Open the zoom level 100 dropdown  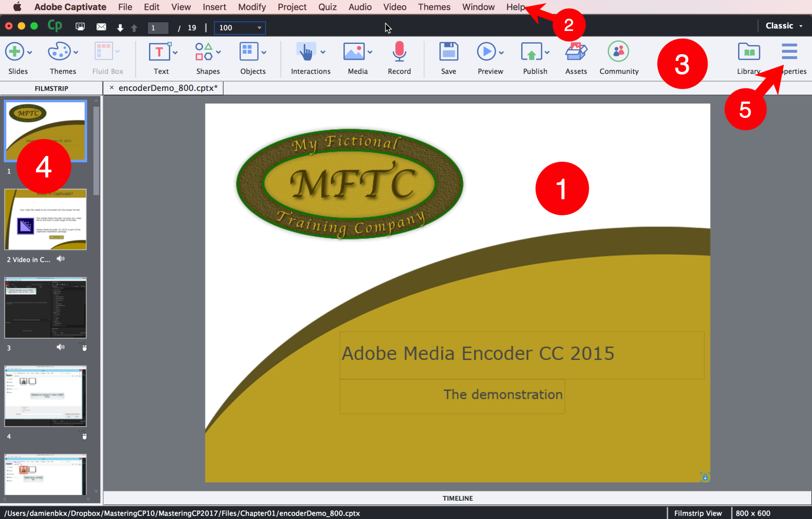tap(240, 28)
